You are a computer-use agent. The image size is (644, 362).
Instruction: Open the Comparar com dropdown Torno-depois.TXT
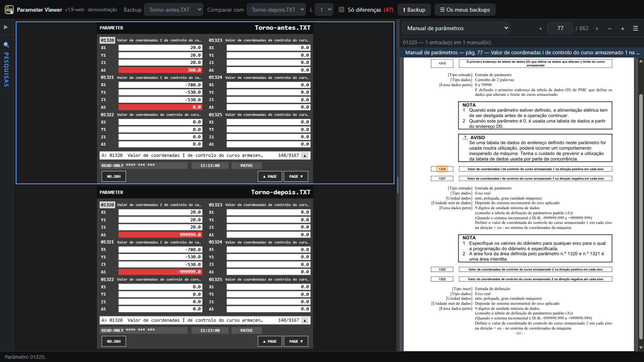pyautogui.click(x=277, y=10)
